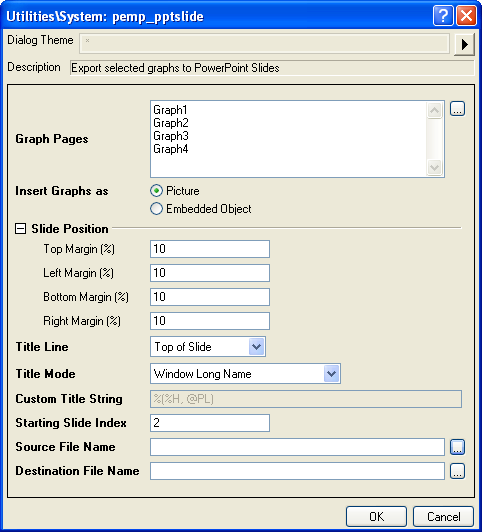Click the graph list scroll up arrow

coord(435,111)
